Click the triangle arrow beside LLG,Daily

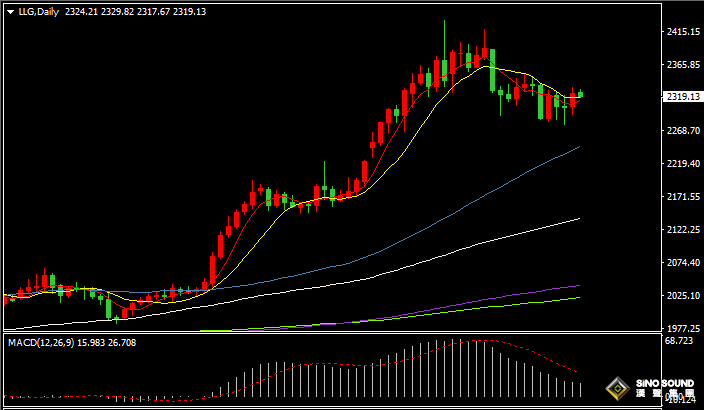tap(8, 12)
